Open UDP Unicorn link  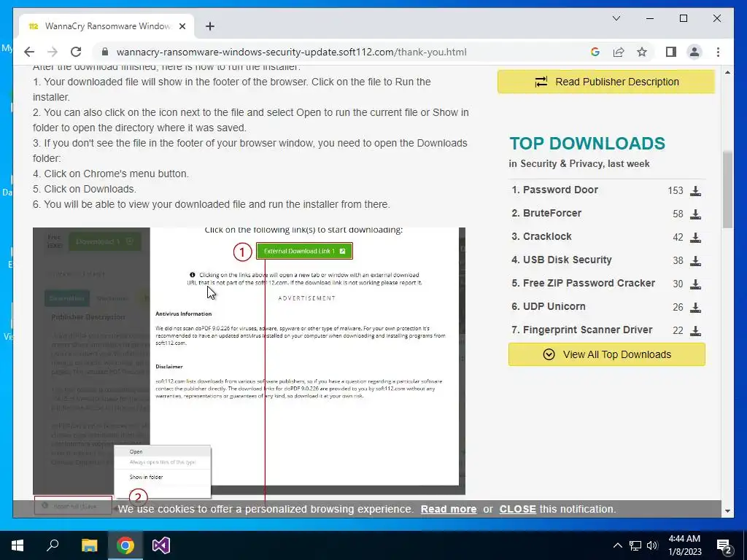(x=554, y=306)
